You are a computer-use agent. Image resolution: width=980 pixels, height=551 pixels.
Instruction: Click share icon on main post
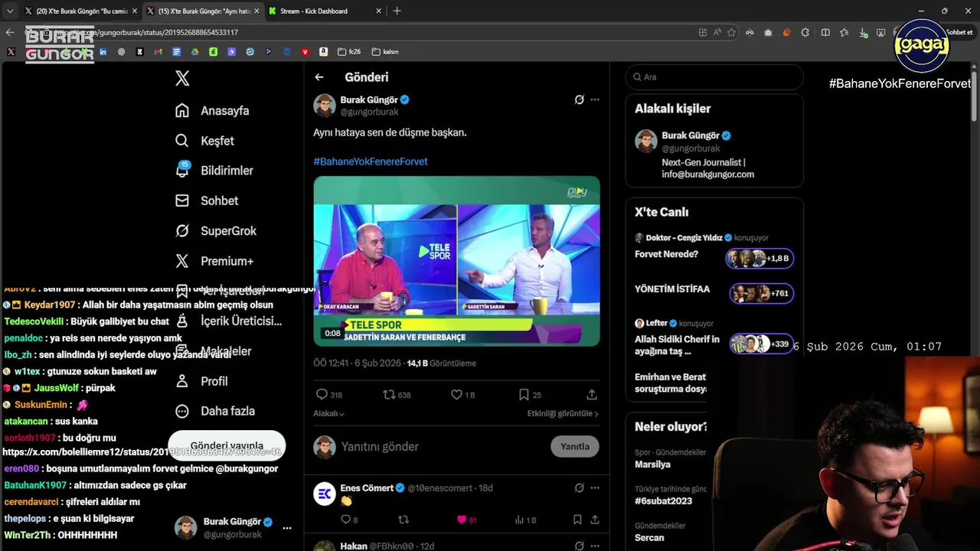point(592,395)
